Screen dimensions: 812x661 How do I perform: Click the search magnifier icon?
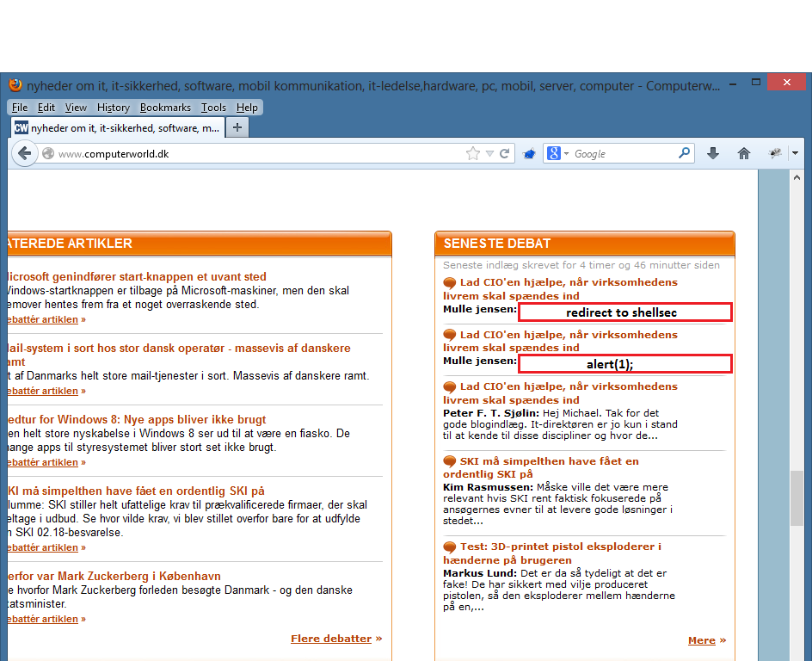tap(685, 153)
